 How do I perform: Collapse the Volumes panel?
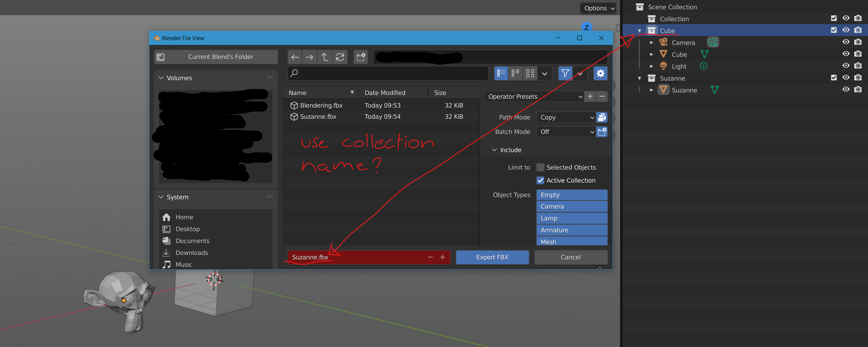161,78
